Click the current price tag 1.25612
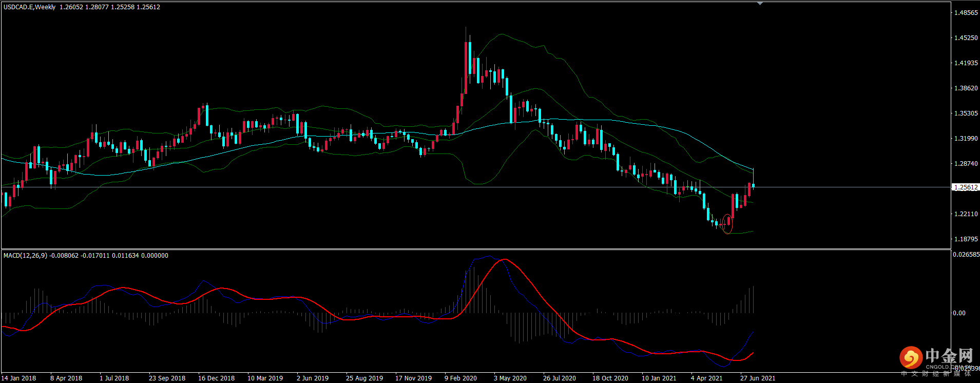980x383 pixels. [965, 187]
